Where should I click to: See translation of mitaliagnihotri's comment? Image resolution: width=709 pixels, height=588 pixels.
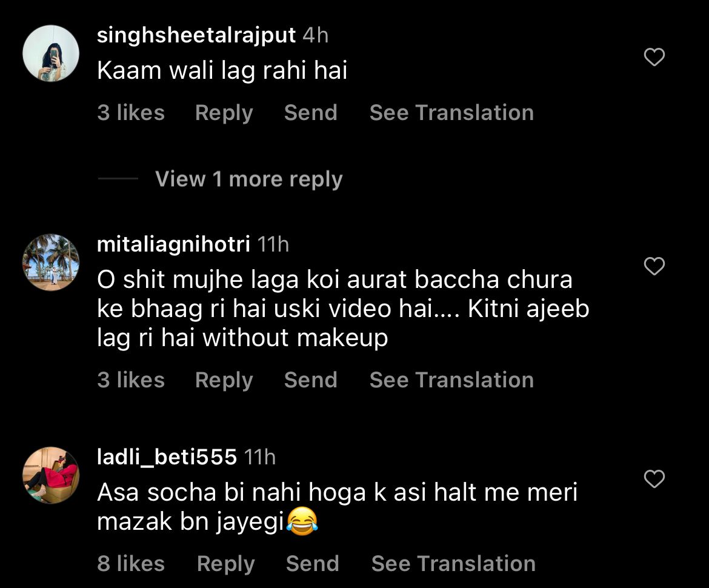451,380
